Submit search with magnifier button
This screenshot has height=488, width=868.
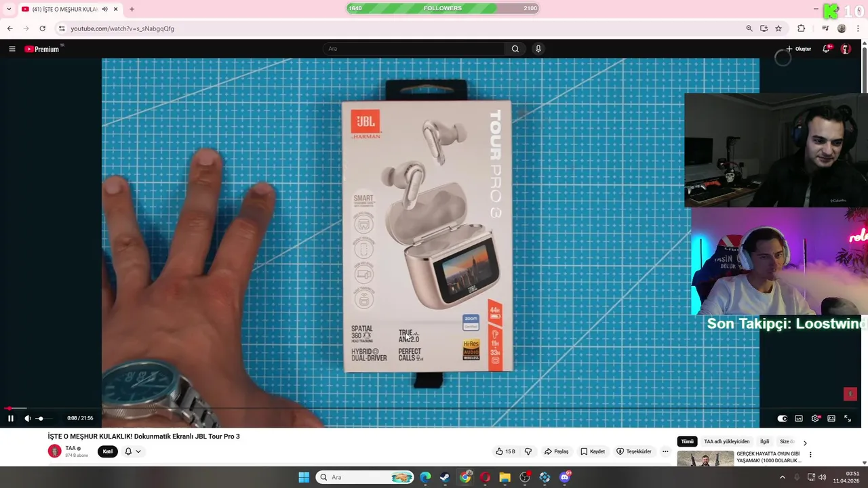pos(515,49)
